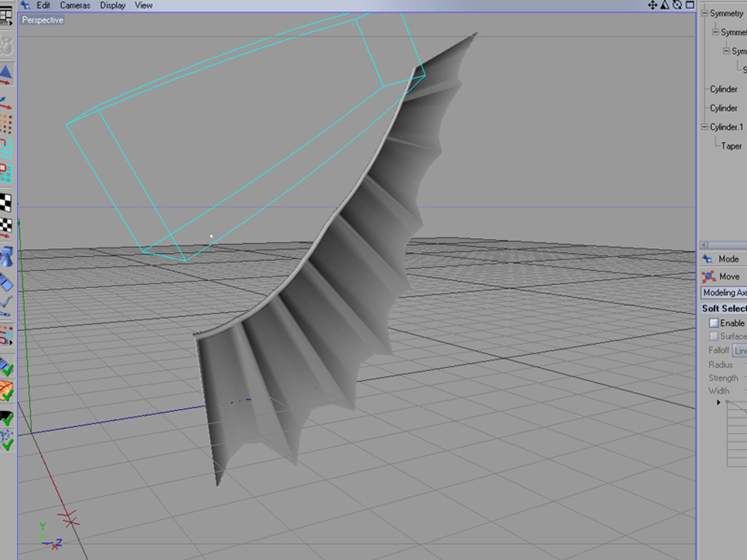Open the selection mode icon with arrow
Image resolution: width=747 pixels, height=560 pixels.
coord(6,335)
